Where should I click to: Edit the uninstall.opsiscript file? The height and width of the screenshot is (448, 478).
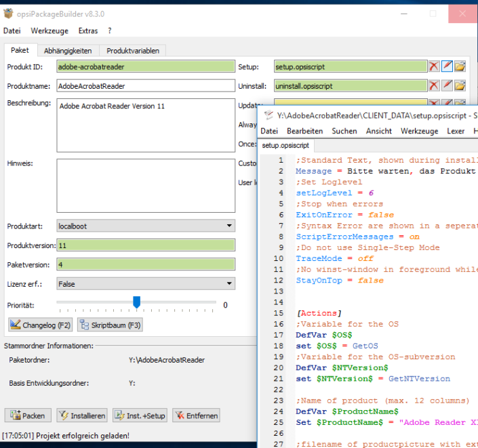pos(447,85)
